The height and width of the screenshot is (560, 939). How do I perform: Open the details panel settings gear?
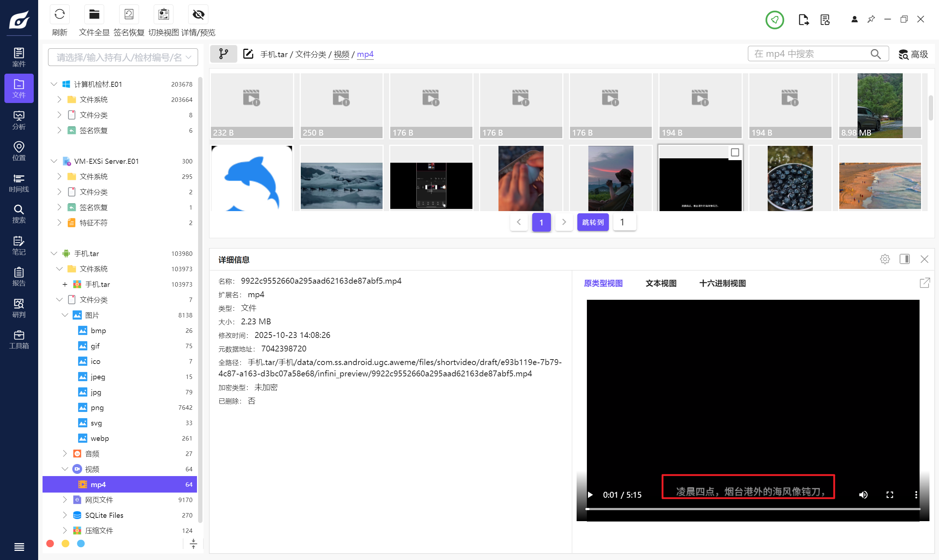tap(885, 259)
